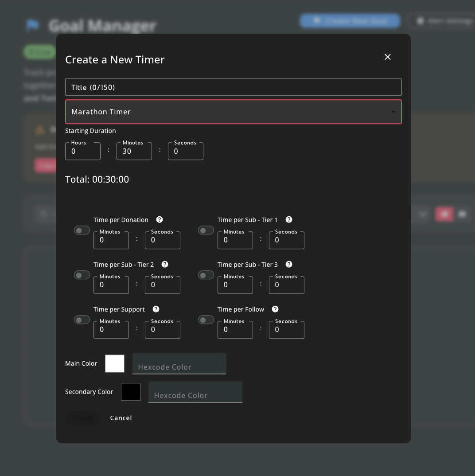Viewport: 475px width, 476px height.
Task: Click Time per Follow Seconds field
Action: 287,329
